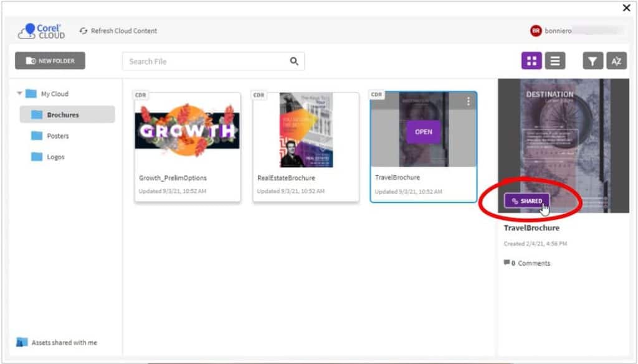Screen dimensions: 638x364
Task: Click the A-Z sort icon
Action: [x=617, y=60]
